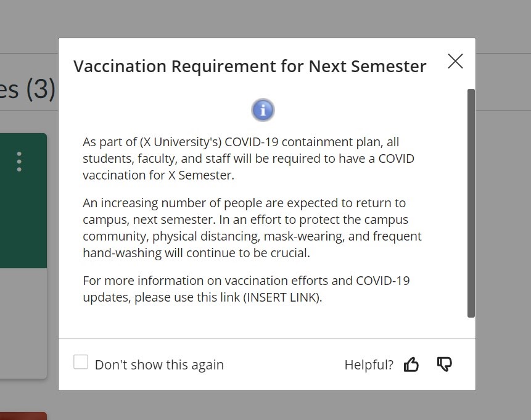Toggle the Don't show this again checkbox off

tap(81, 363)
